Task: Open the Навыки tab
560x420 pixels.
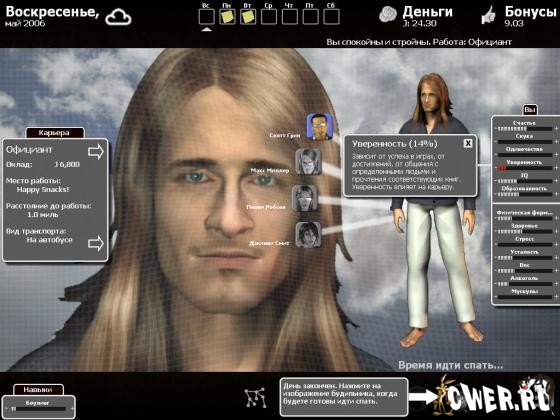Action: click(x=38, y=390)
